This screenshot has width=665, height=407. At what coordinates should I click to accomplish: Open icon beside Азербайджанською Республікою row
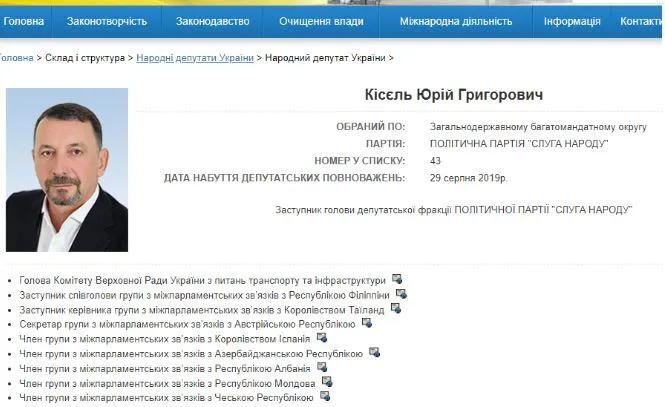tap(374, 352)
